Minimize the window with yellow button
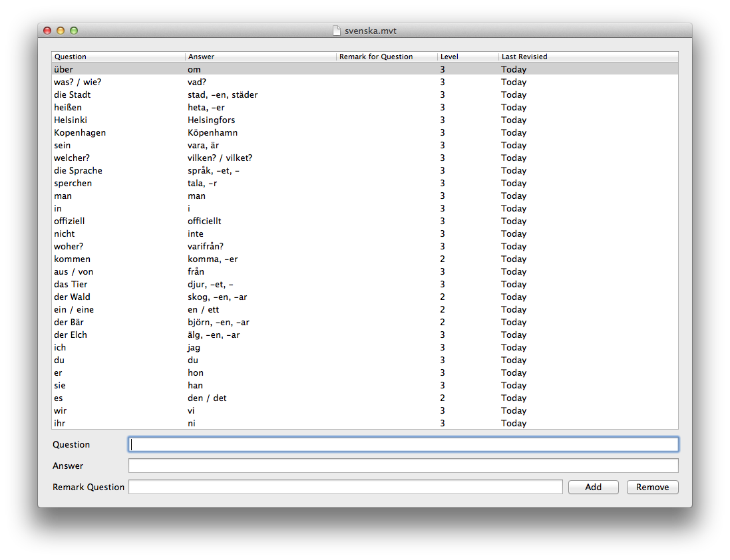Image resolution: width=730 pixels, height=560 pixels. click(x=61, y=31)
